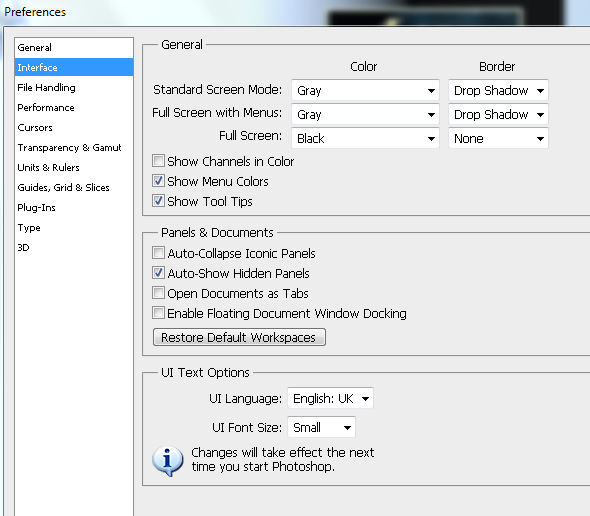
Task: Open Standard Screen Mode color dropdown
Action: (365, 90)
